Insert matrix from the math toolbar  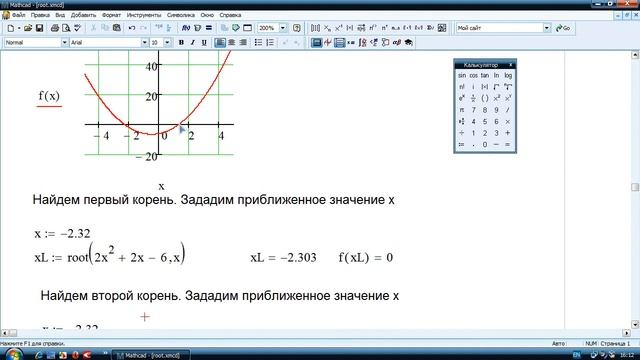point(315,28)
